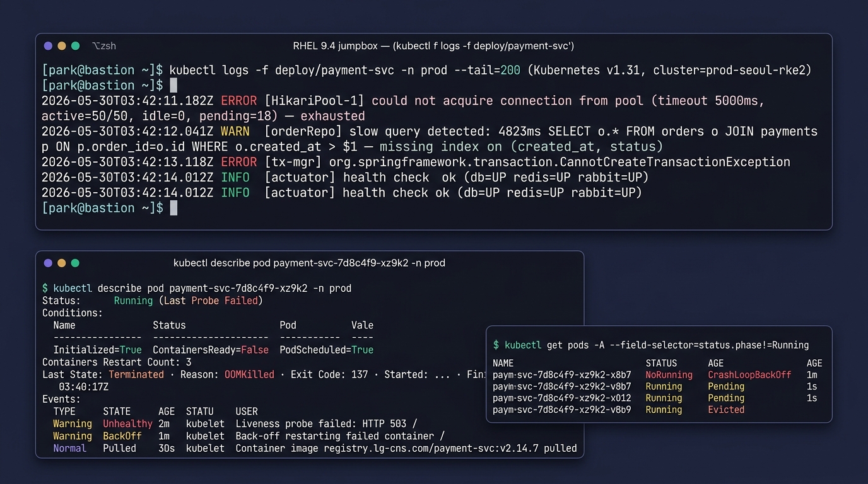Click the word exhausted in the logs
Image resolution: width=868 pixels, height=484 pixels.
coord(332,116)
